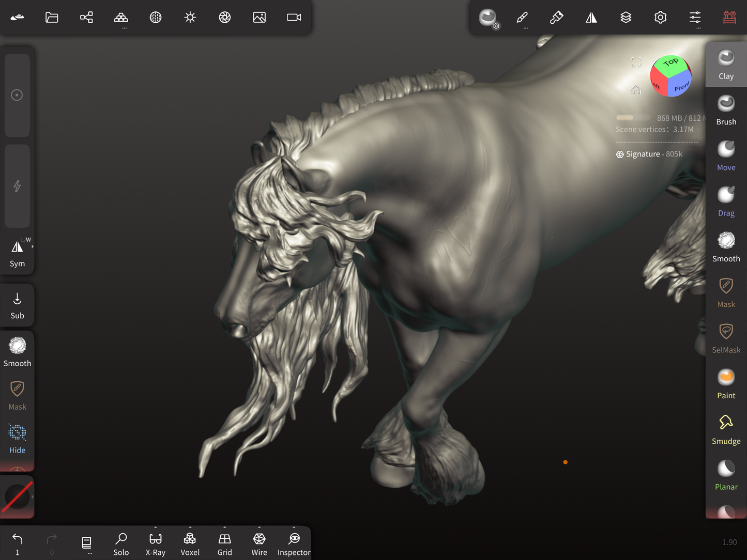This screenshot has height=560, width=747.
Task: Expand the Inspector options arrow
Action: coord(294,528)
